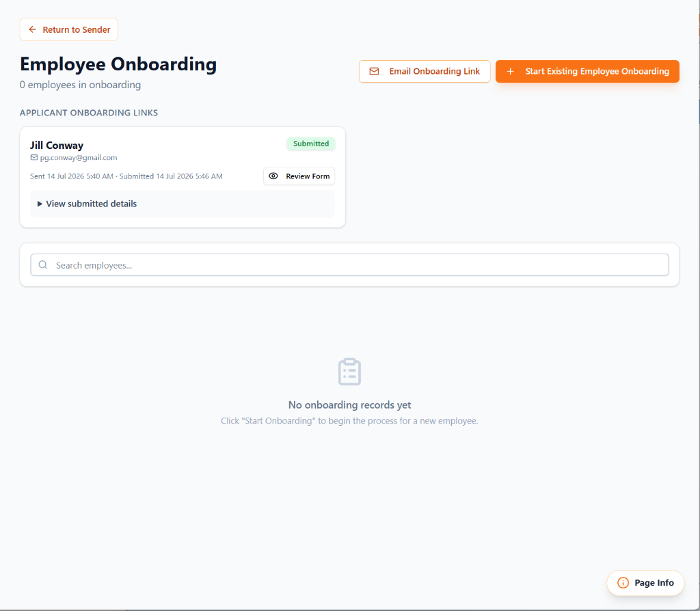Click the No onboarding records yet message

349,405
